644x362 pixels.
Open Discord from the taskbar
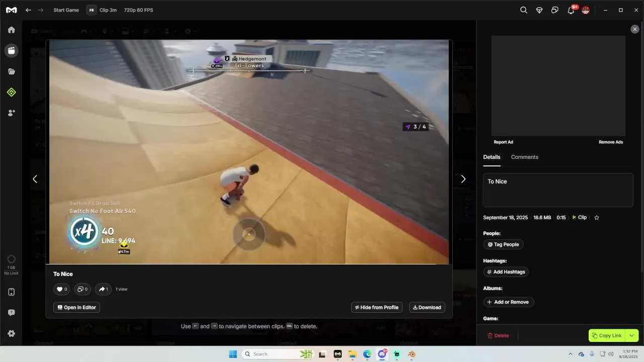tap(382, 354)
